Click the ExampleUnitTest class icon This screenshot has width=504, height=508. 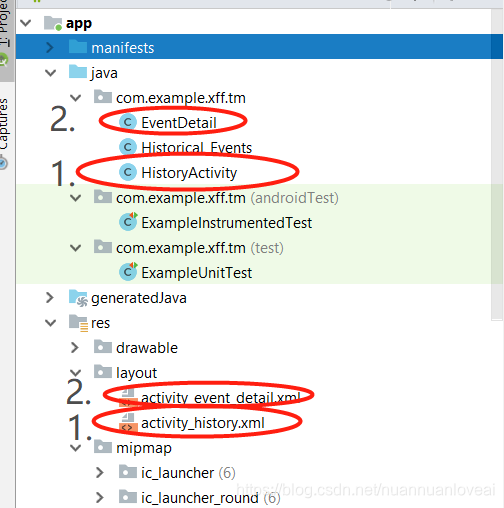point(128,271)
